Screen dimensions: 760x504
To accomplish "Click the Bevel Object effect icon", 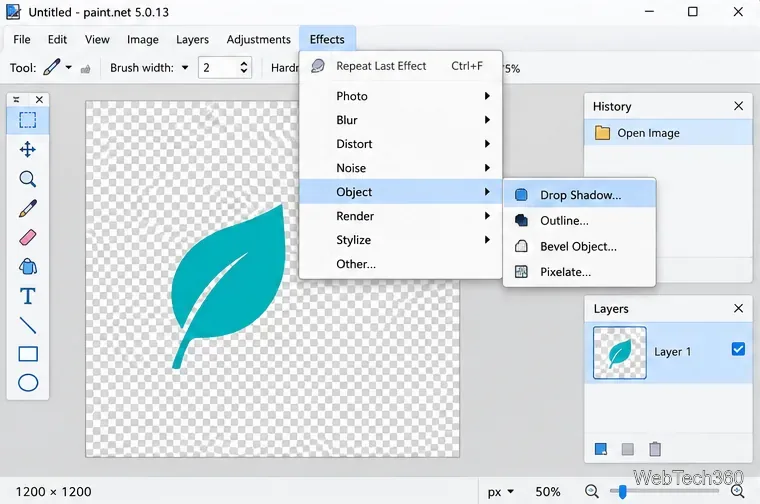I will click(x=521, y=246).
